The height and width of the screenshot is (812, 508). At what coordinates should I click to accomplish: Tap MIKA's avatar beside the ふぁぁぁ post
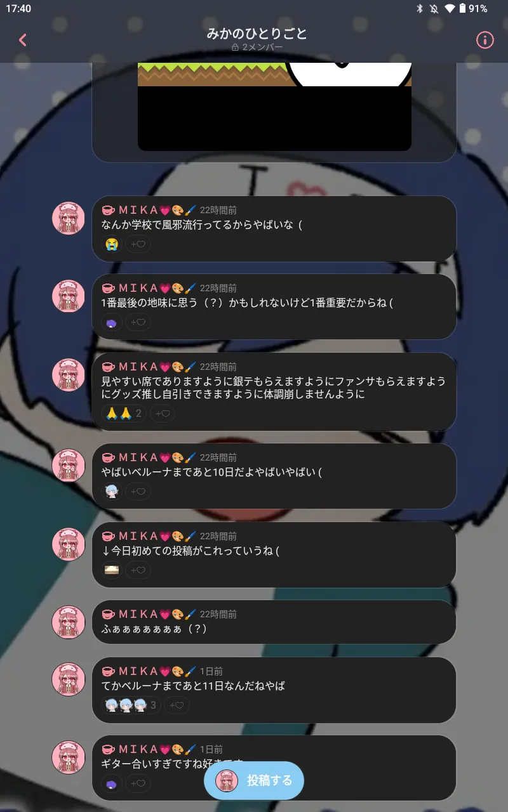(69, 622)
